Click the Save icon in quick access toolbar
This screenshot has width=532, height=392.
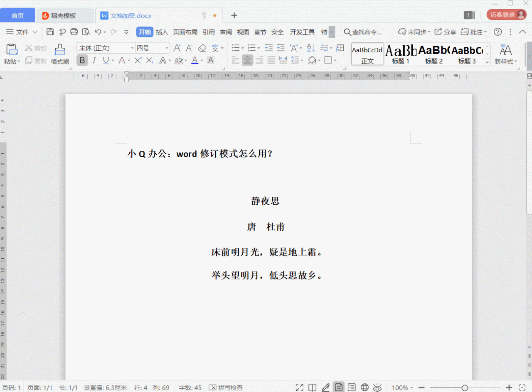50,32
